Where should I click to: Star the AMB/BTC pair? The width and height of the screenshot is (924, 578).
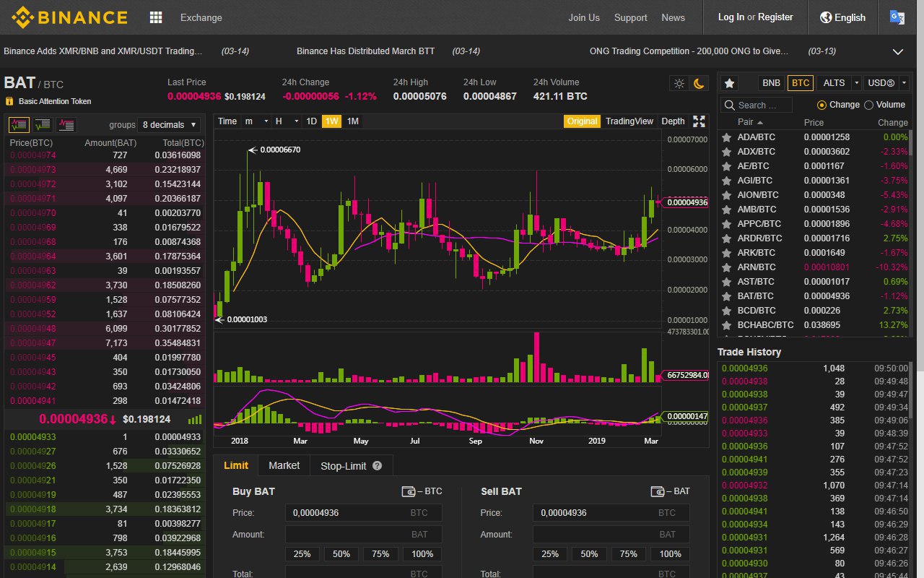click(726, 210)
